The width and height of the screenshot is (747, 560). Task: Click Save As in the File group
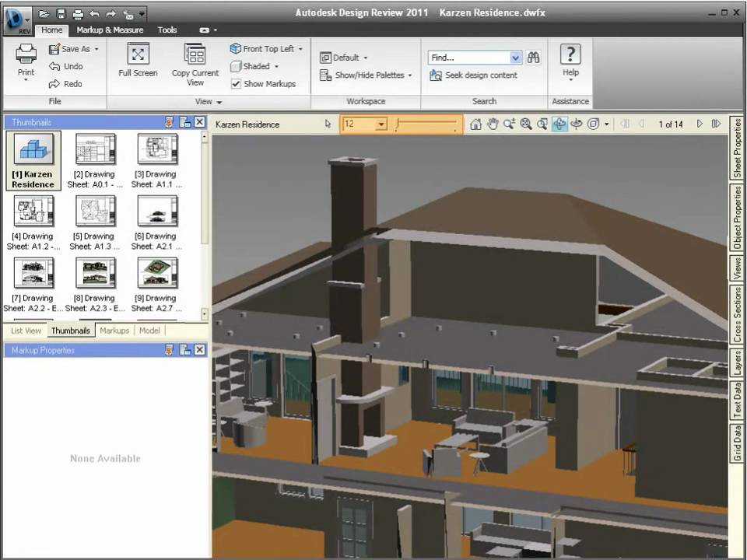coord(69,48)
